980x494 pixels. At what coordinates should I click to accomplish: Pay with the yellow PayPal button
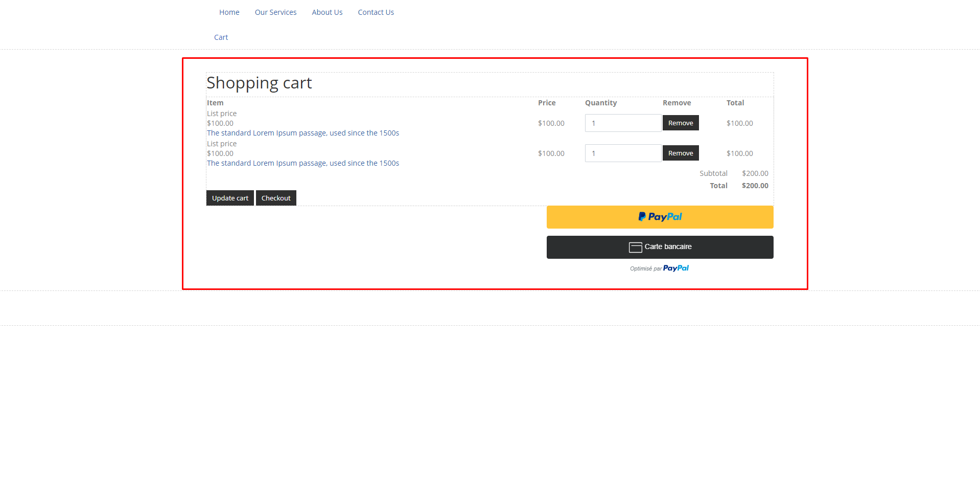click(660, 217)
